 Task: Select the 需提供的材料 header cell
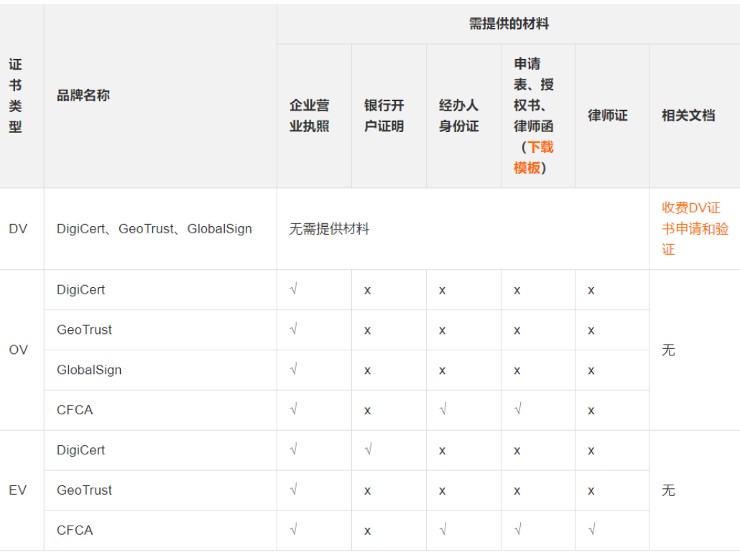pyautogui.click(x=509, y=24)
